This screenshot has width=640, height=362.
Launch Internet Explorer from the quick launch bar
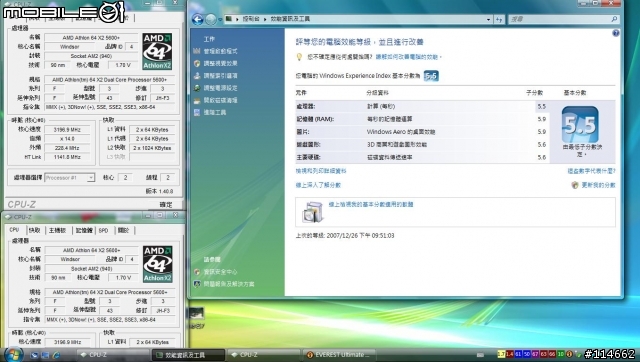(x=56, y=355)
